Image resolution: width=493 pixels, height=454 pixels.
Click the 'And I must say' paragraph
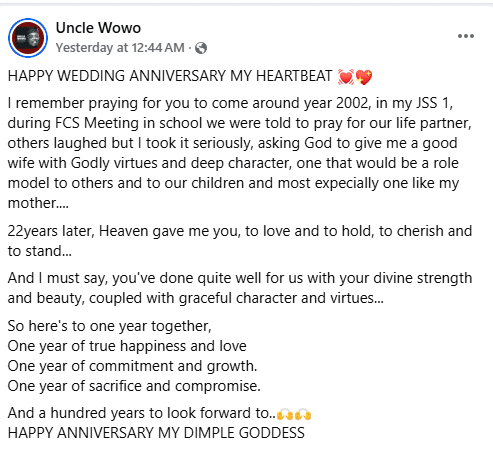(240, 288)
